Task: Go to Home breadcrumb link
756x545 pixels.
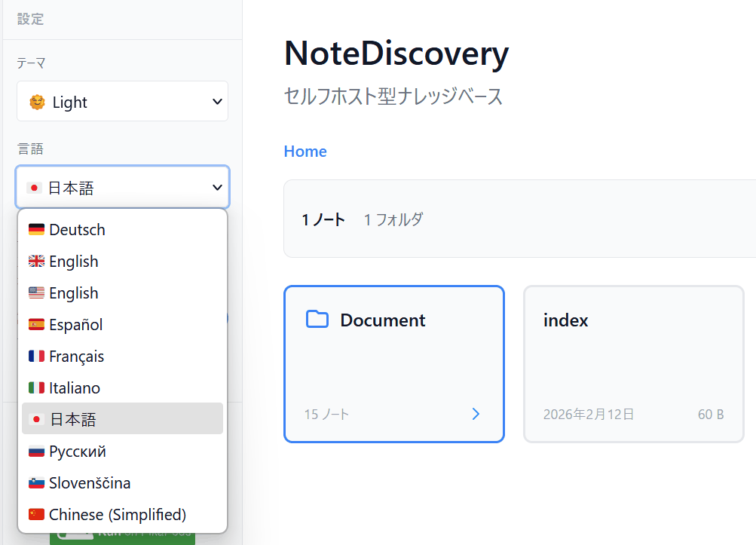Action: coord(305,152)
